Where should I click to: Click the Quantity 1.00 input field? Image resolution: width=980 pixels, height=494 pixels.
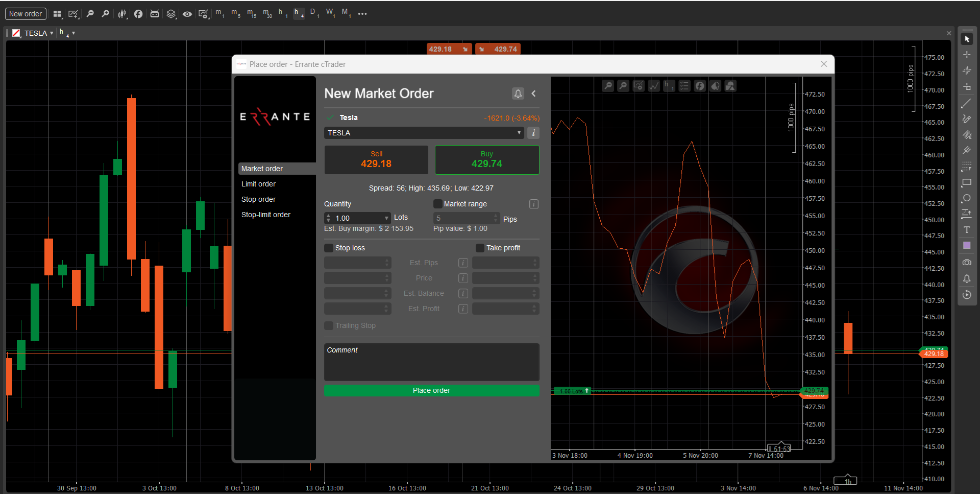click(x=357, y=218)
